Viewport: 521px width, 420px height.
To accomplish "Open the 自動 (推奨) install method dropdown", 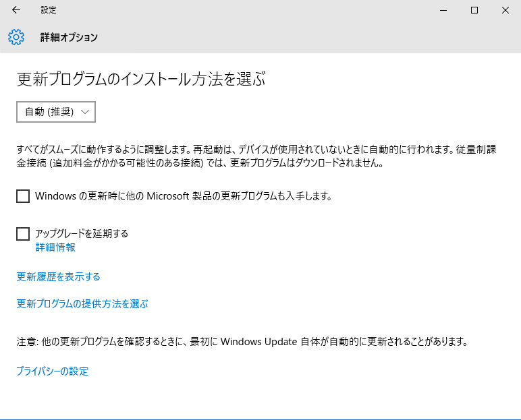I will [x=56, y=112].
